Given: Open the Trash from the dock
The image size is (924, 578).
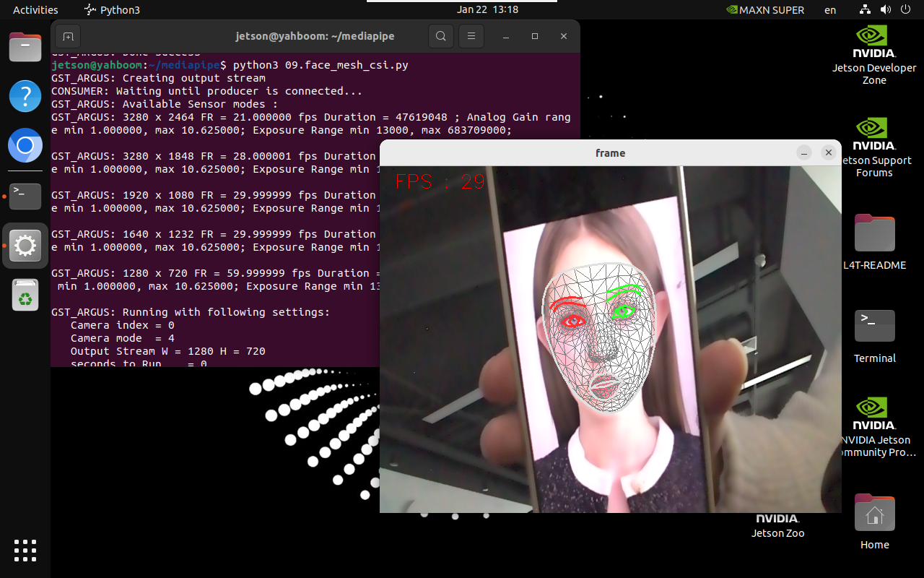Looking at the screenshot, I should [x=25, y=295].
